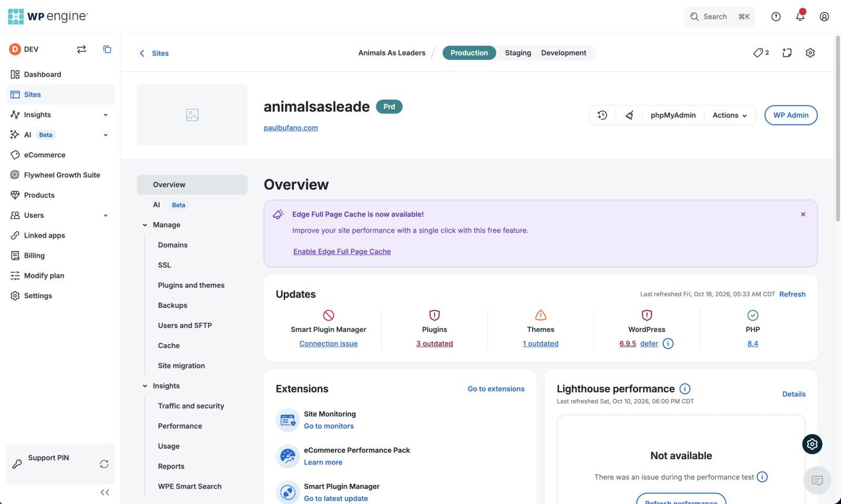Click the Go to extensions link
The height and width of the screenshot is (504, 841).
tap(496, 389)
